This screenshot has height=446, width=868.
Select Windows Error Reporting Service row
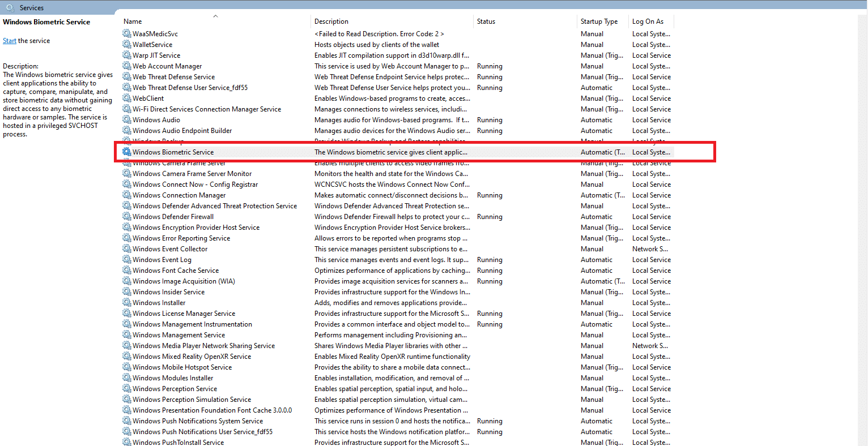[181, 238]
